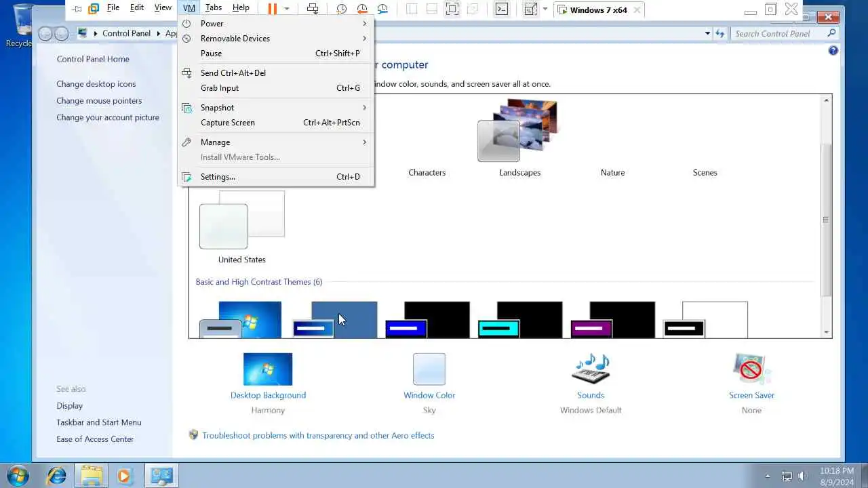Click the volume speaker tray icon

pyautogui.click(x=804, y=476)
